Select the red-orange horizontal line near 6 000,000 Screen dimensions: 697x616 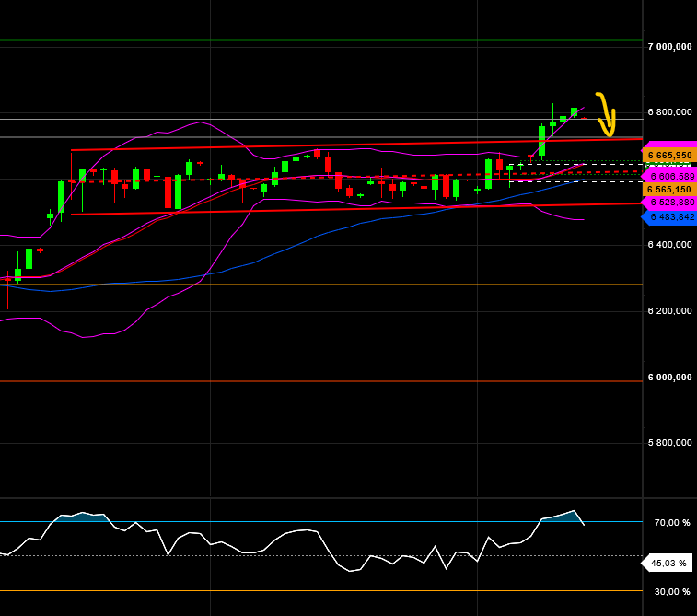click(321, 381)
